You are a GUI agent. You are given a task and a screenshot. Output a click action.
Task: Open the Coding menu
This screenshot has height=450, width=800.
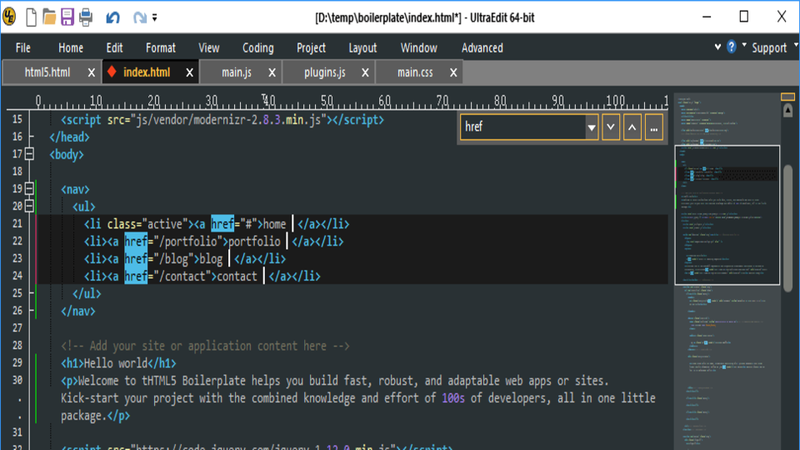click(257, 48)
